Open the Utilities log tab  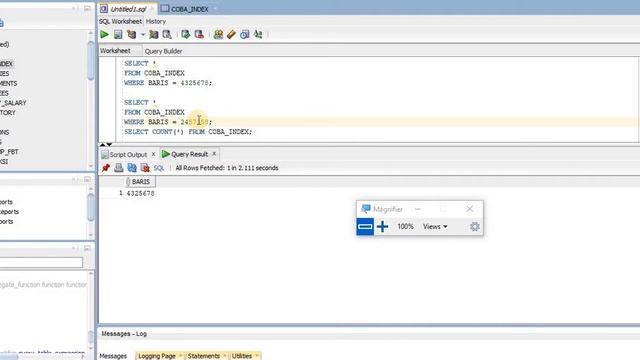(242, 356)
